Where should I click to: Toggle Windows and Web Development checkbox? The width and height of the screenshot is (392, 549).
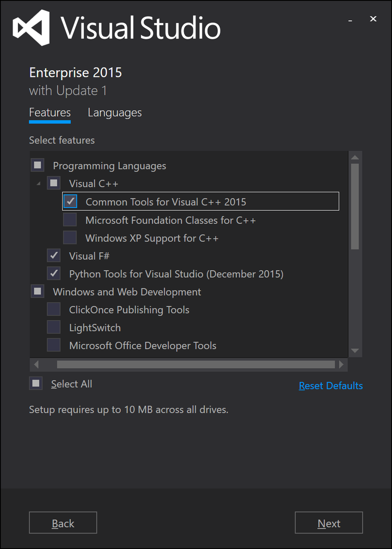(x=38, y=291)
